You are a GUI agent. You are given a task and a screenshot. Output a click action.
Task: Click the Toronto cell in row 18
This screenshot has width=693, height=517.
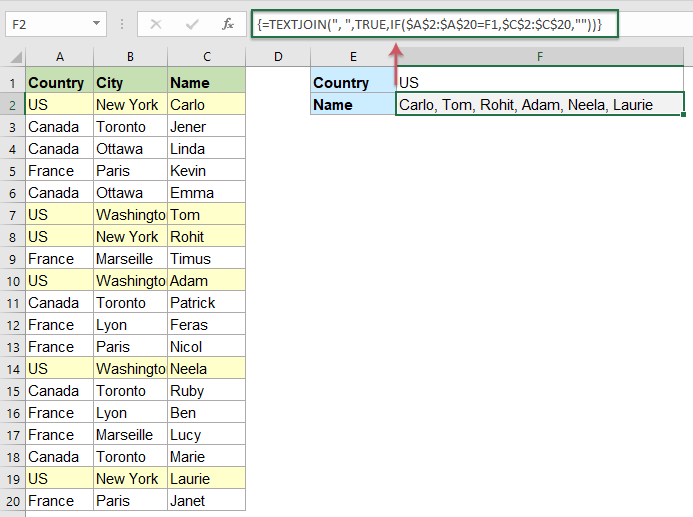[x=130, y=457]
